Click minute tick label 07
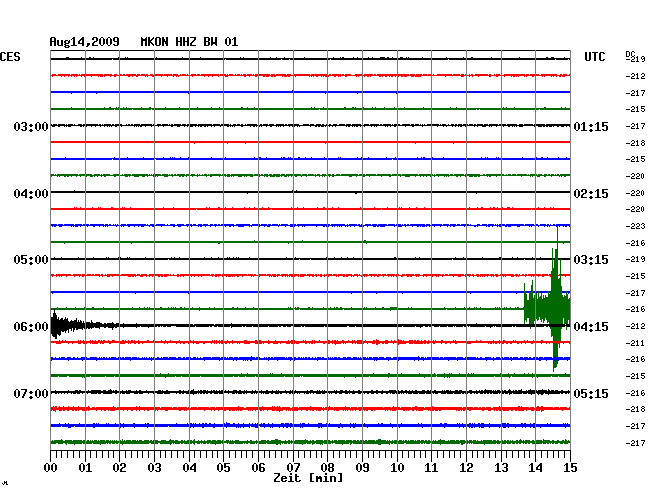The image size is (650, 494). tap(293, 468)
